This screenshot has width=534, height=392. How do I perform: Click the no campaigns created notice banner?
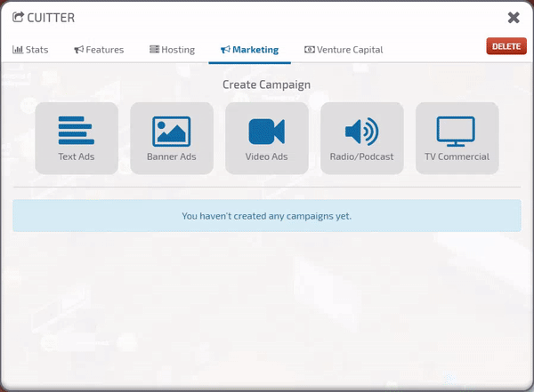[x=267, y=216]
